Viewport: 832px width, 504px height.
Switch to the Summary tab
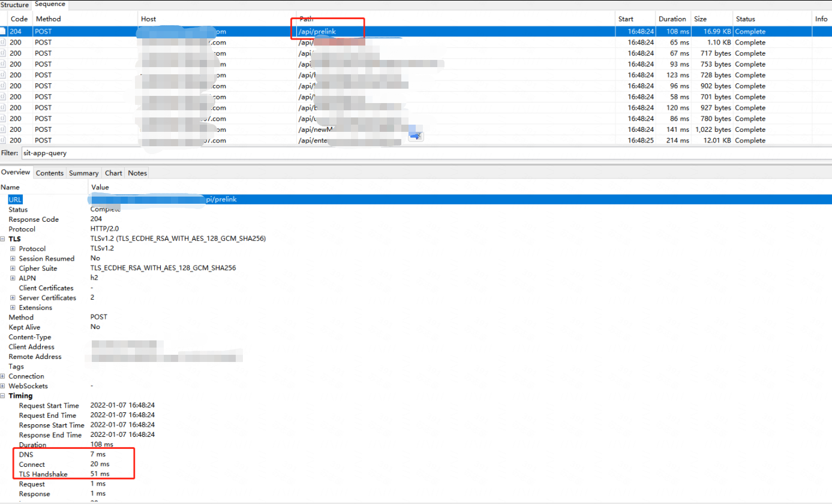(83, 173)
